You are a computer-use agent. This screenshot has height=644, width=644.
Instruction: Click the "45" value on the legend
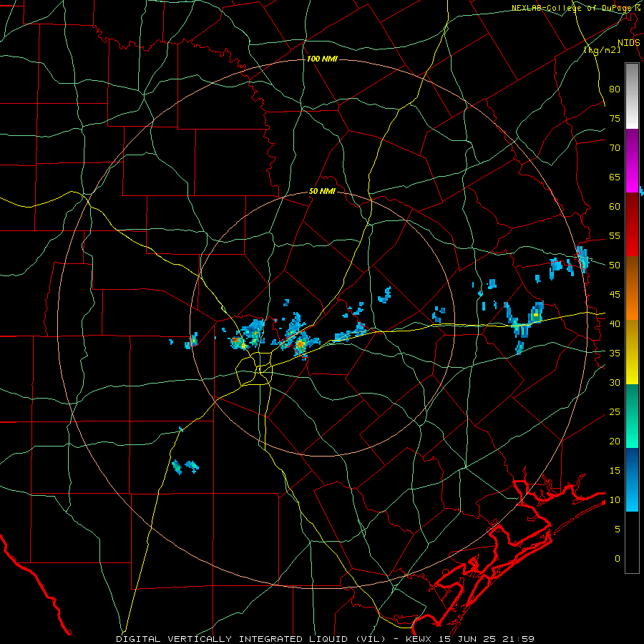[x=615, y=295]
